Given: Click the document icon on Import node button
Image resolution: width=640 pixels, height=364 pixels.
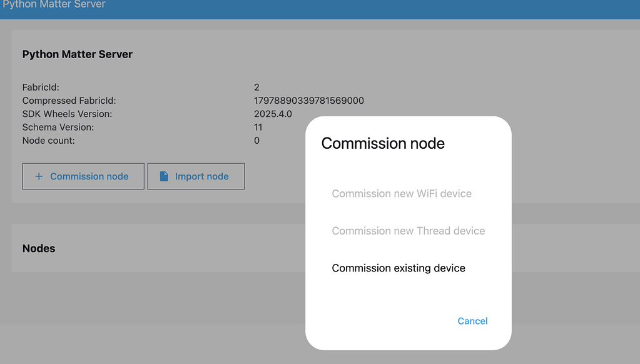Looking at the screenshot, I should coord(164,176).
